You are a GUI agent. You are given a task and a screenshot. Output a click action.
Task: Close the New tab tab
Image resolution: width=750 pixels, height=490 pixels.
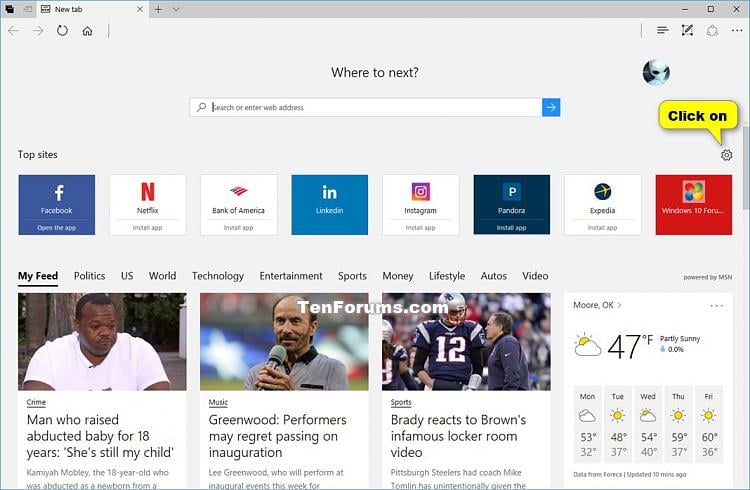click(x=140, y=9)
